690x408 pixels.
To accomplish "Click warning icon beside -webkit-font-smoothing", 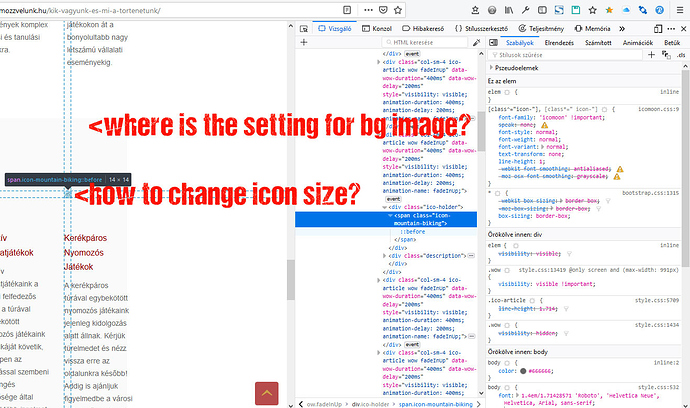I will pyautogui.click(x=620, y=169).
